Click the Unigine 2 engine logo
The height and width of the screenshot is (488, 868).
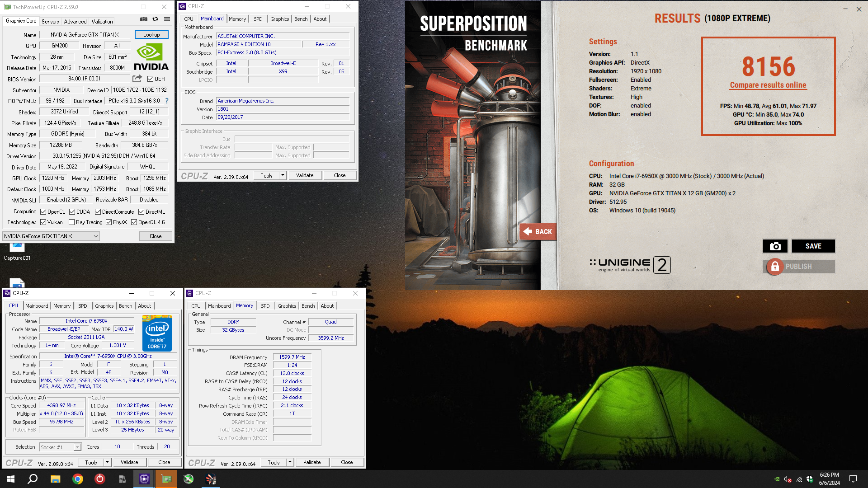coord(630,265)
